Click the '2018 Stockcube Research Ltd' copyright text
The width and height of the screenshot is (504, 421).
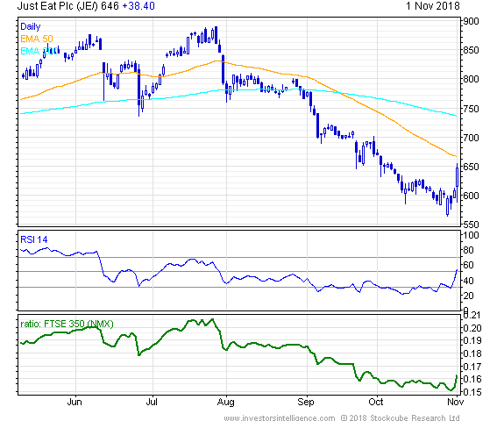[x=404, y=417]
